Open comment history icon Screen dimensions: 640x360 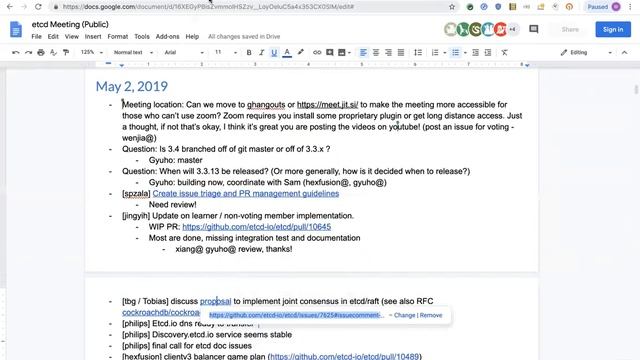[533, 29]
